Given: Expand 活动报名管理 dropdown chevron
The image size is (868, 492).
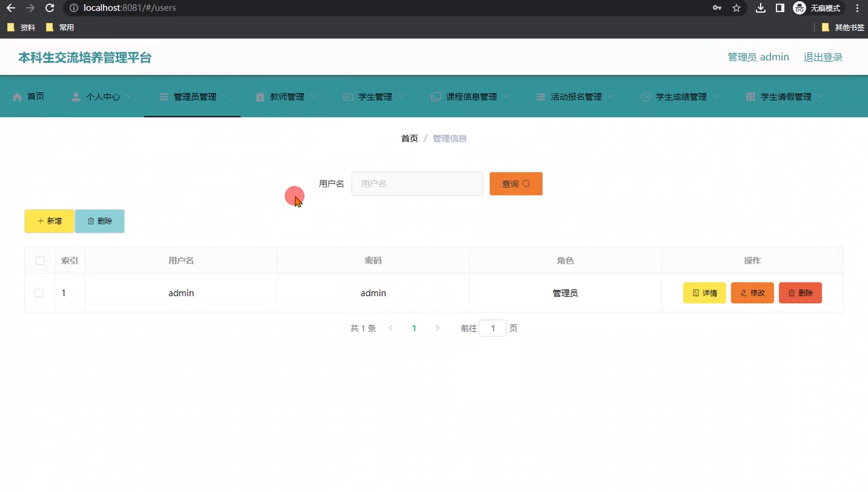Looking at the screenshot, I should pos(611,96).
